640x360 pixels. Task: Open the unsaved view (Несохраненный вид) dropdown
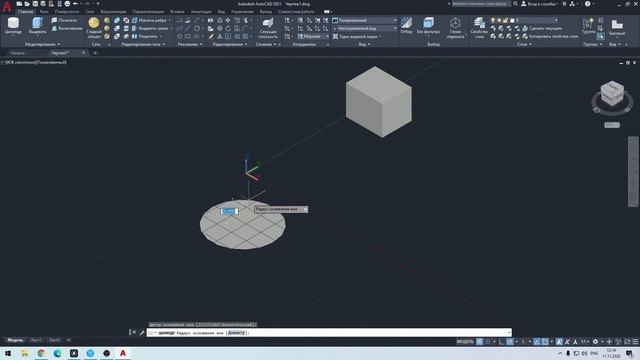364,28
